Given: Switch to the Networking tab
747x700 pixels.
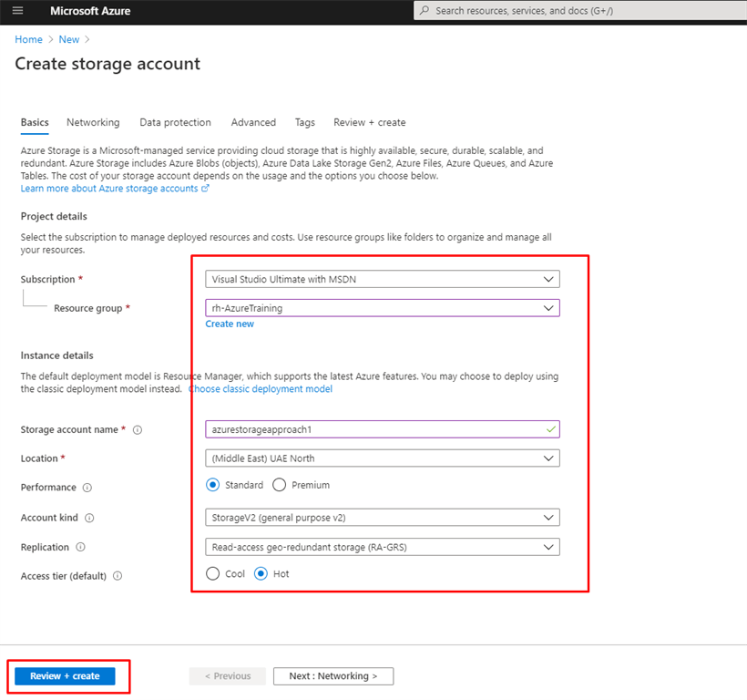Looking at the screenshot, I should coord(93,122).
